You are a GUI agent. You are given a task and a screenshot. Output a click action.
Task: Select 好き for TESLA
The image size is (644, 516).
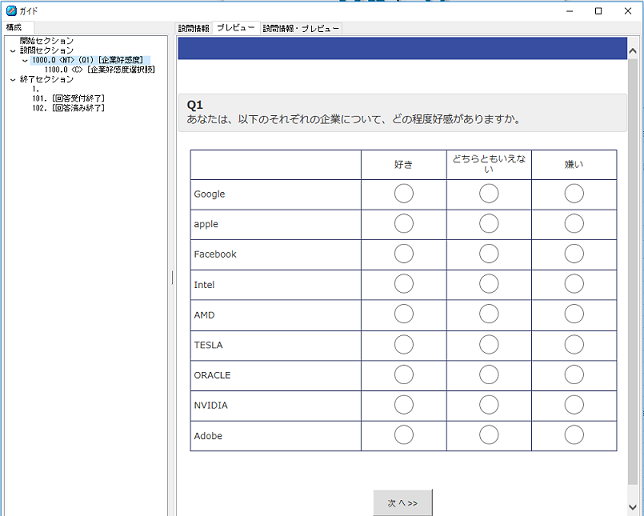pos(404,345)
